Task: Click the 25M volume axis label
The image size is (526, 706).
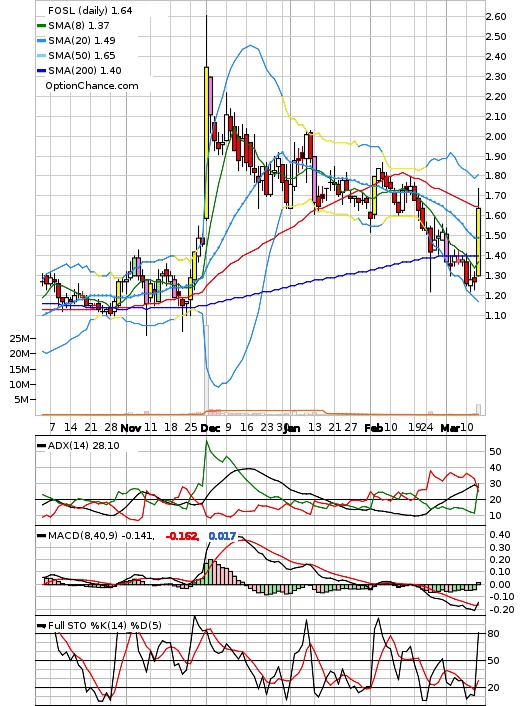Action: (19, 338)
